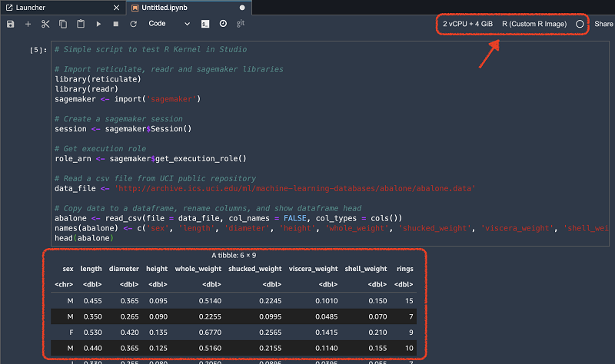Click the 2 vCPU + 4 GiB instance selector
The width and height of the screenshot is (615, 364).
click(467, 24)
